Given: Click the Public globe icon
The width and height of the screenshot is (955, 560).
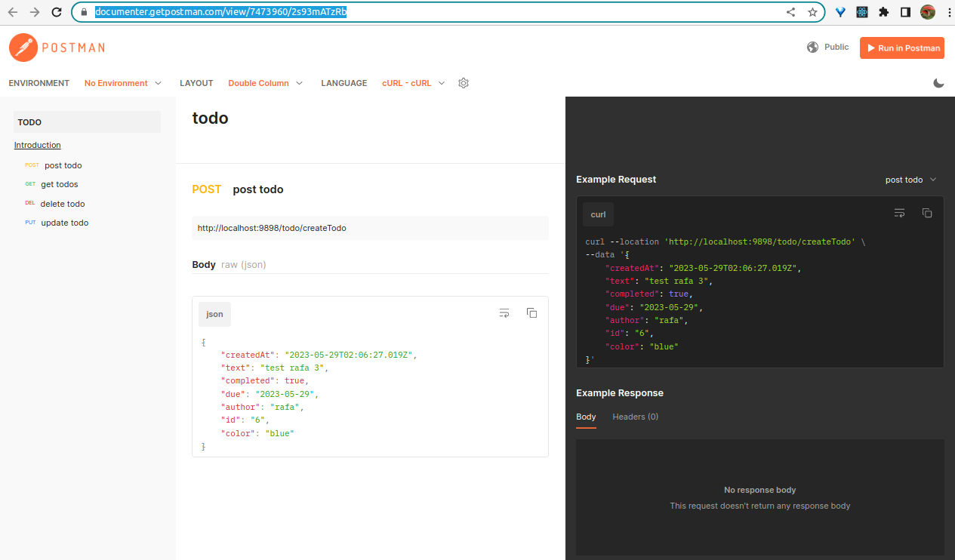Looking at the screenshot, I should [x=813, y=47].
